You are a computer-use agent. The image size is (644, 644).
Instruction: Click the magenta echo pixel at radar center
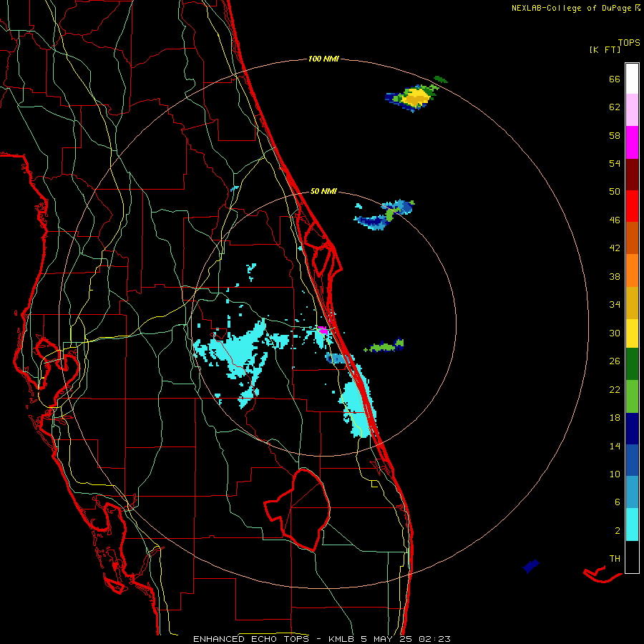[323, 329]
